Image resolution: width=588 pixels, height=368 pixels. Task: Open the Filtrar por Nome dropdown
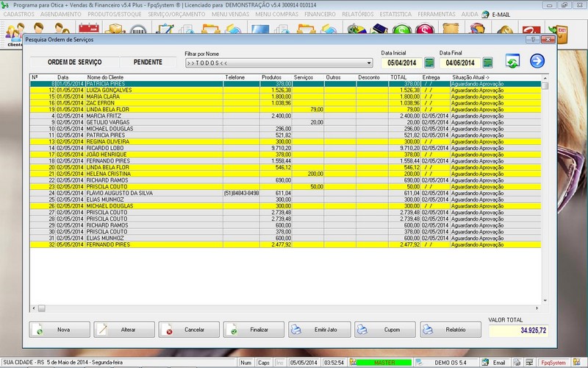pos(279,63)
